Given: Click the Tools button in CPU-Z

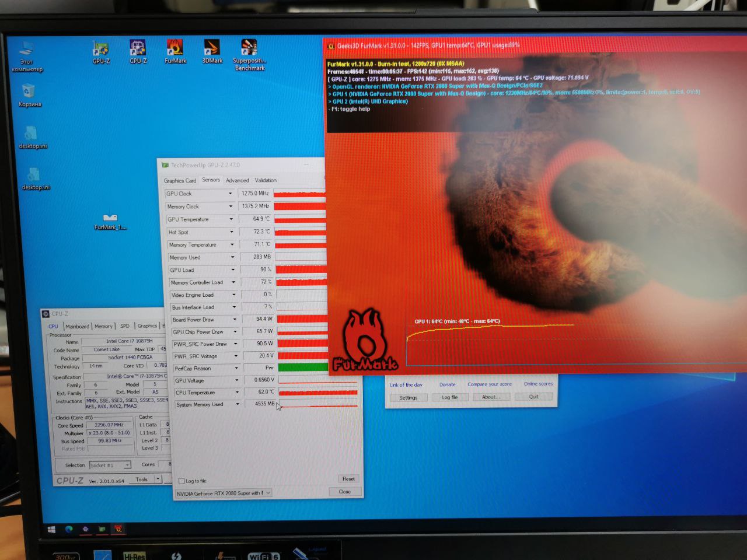Looking at the screenshot, I should tap(141, 480).
